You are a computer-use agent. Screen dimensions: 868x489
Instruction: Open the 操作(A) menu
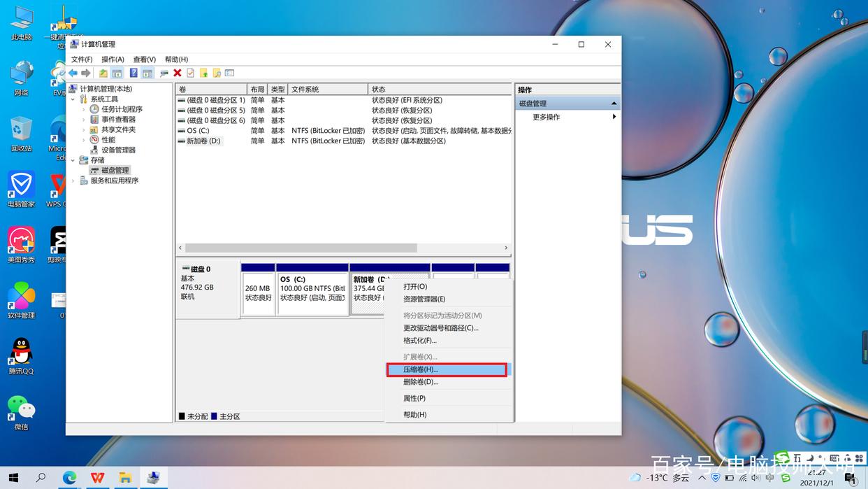[113, 59]
